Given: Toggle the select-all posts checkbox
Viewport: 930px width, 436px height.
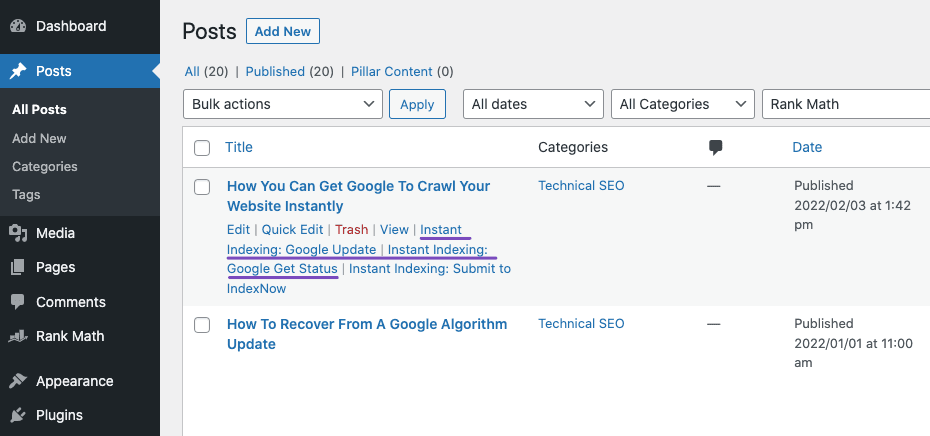Looking at the screenshot, I should coord(202,148).
